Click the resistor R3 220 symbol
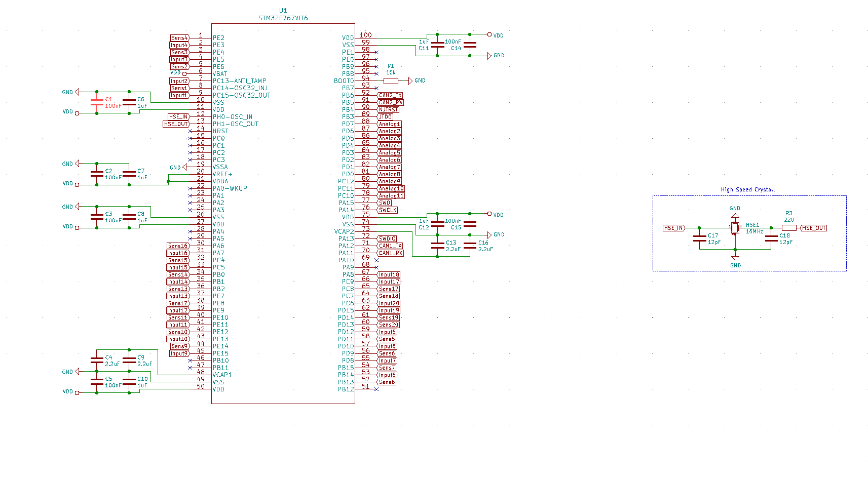This screenshot has width=868, height=480. (789, 228)
